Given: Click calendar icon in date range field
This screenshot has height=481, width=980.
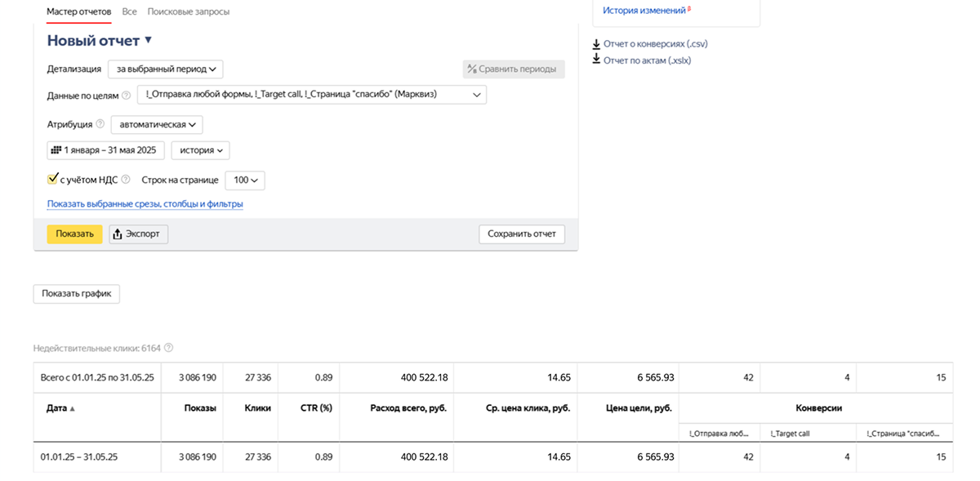Looking at the screenshot, I should click(56, 151).
